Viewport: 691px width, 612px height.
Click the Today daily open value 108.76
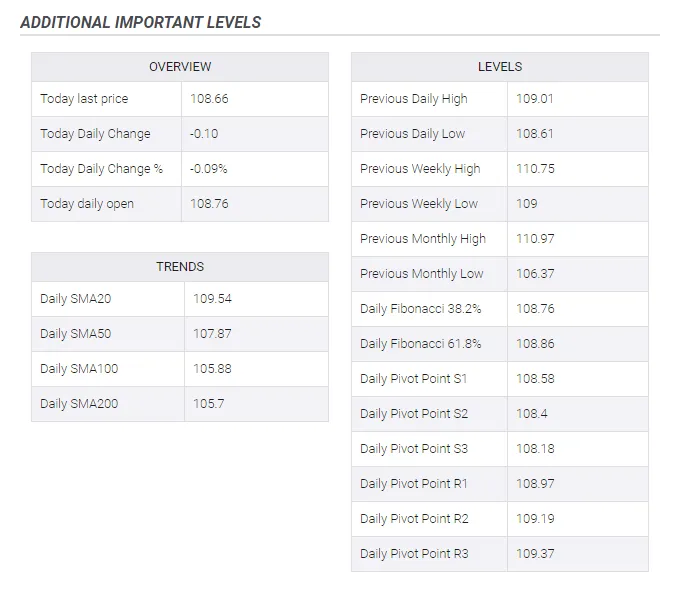(x=209, y=204)
